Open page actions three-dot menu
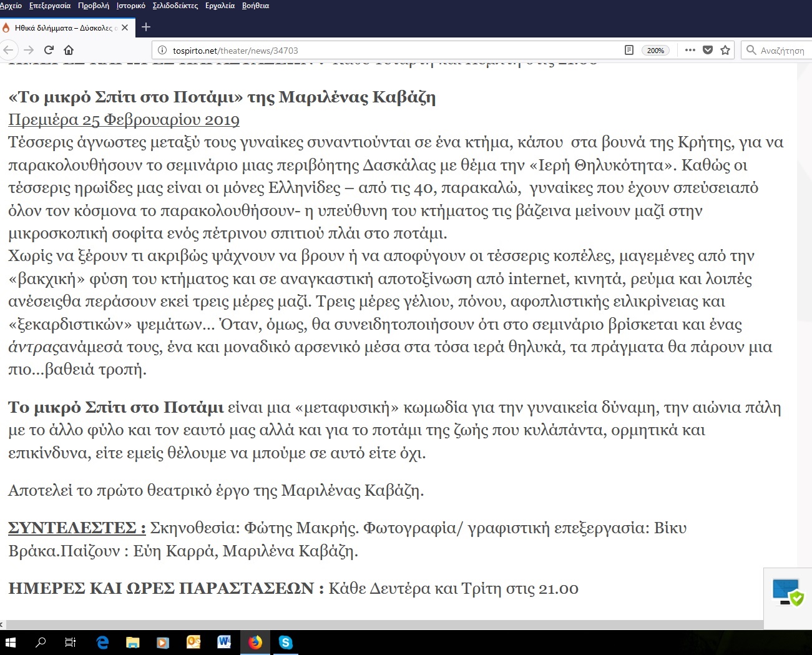 point(690,50)
